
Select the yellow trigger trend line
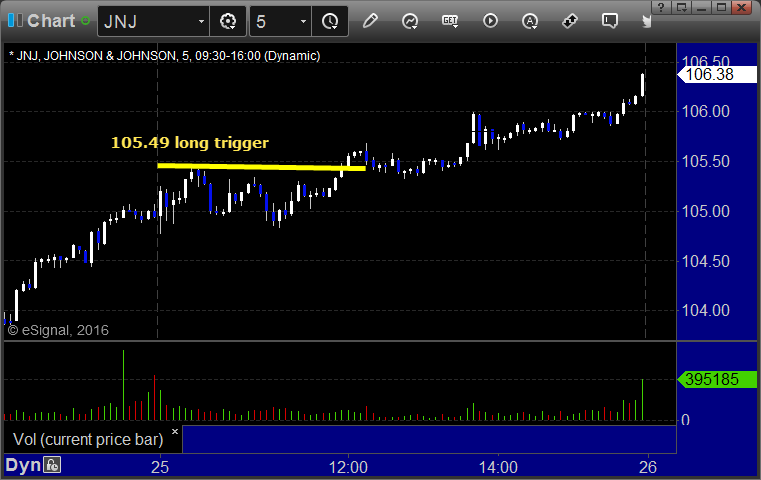click(262, 167)
